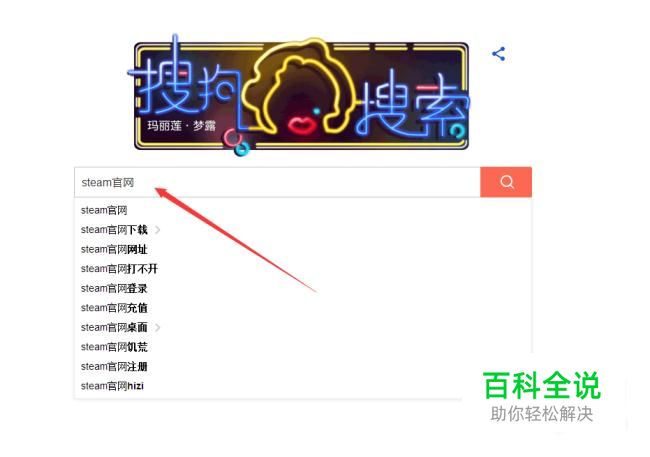
Task: Select suggestion steam官网下载
Action: [114, 230]
